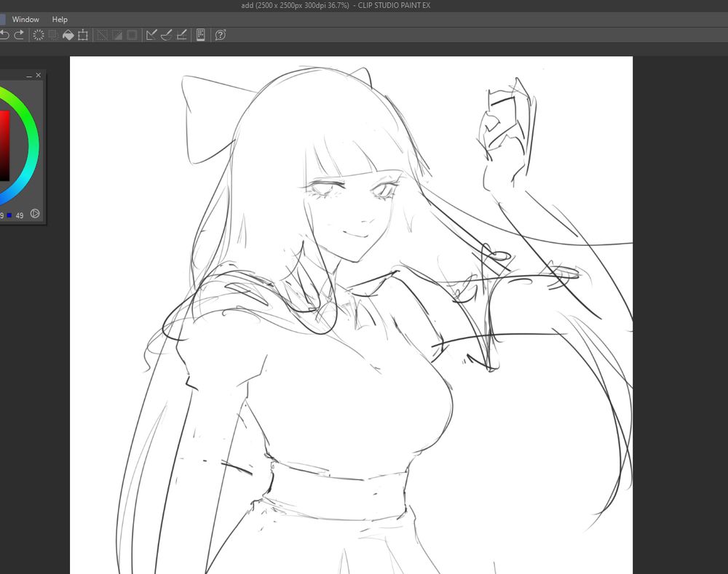Click the smartphone companion mode icon
The height and width of the screenshot is (574, 728).
pos(201,35)
